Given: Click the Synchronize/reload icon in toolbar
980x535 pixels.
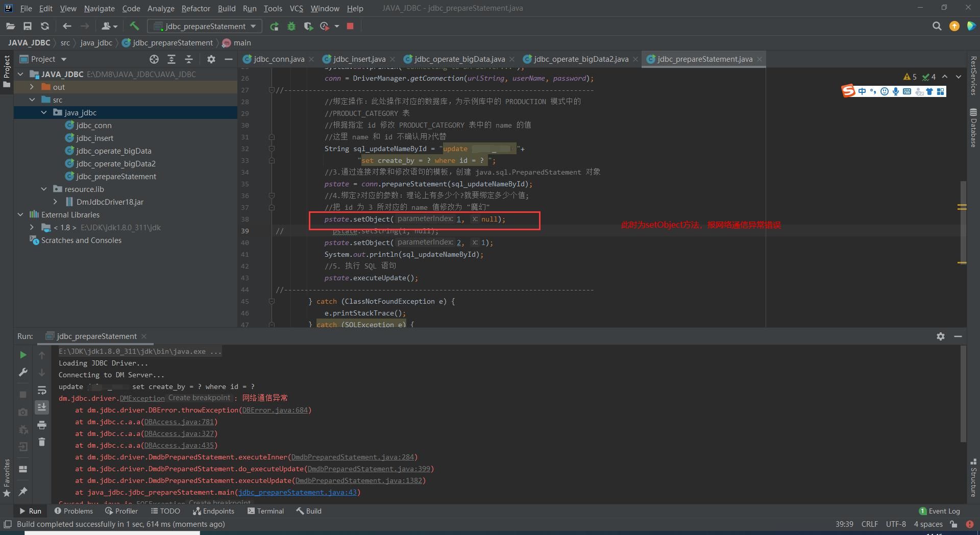Looking at the screenshot, I should point(45,26).
